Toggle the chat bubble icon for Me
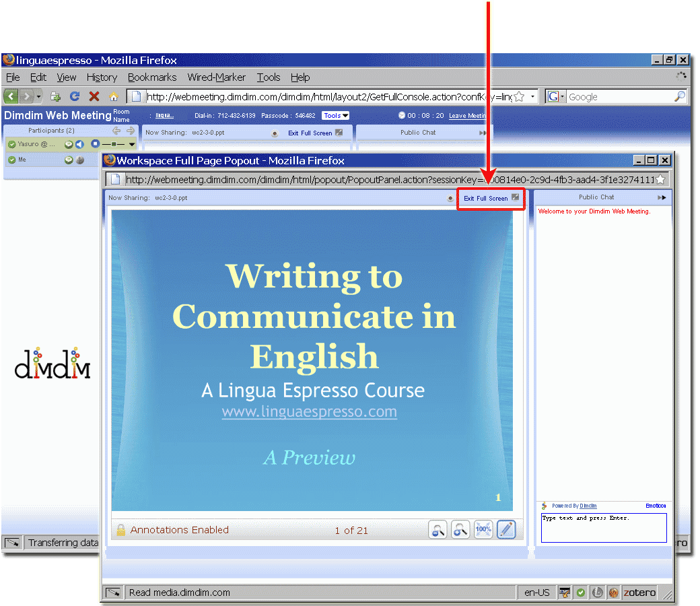Viewport: 700px width, 606px height. coord(69,160)
